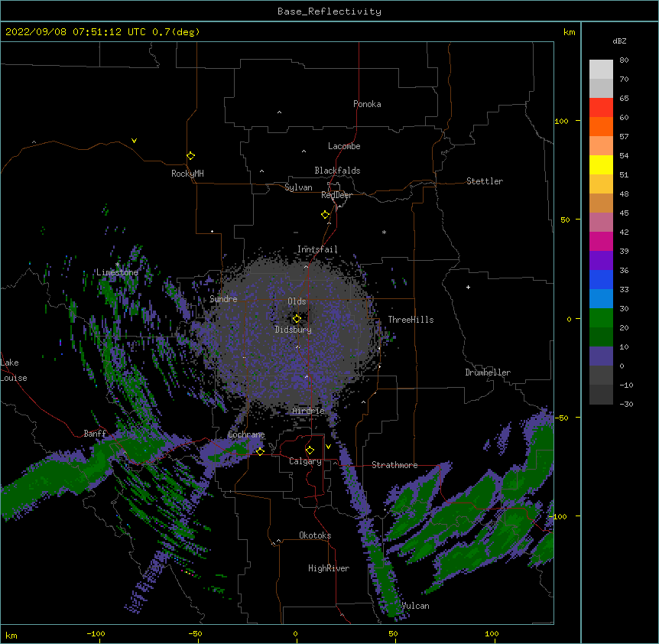Viewport: 659px width, 644px height.
Task: Select the magenta 42 dBZ legend swatch
Action: pyautogui.click(x=601, y=241)
